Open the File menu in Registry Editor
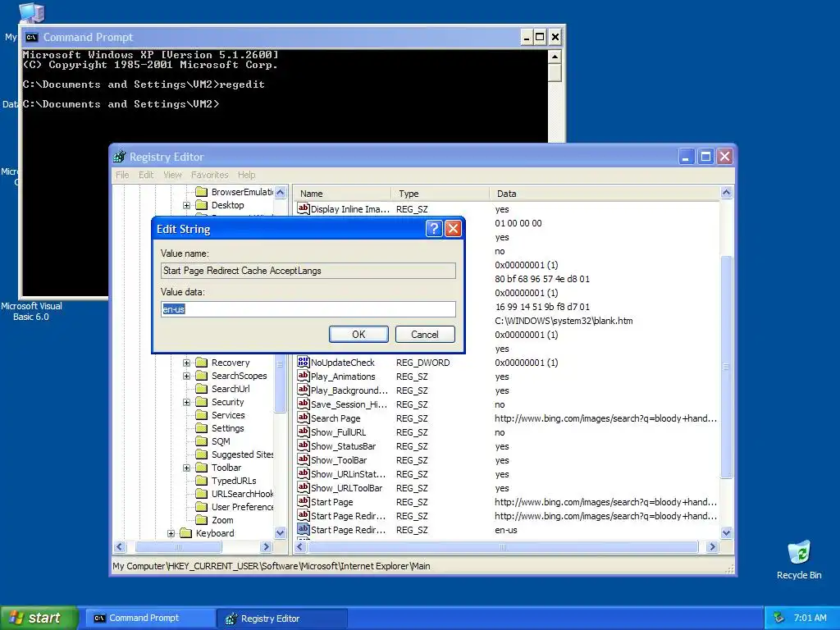 click(x=122, y=175)
